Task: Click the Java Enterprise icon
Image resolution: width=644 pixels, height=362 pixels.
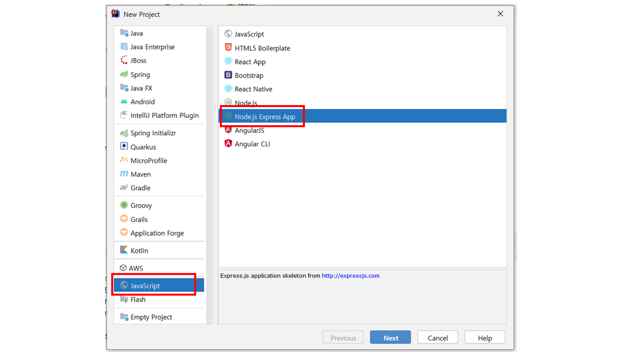Action: pyautogui.click(x=124, y=47)
